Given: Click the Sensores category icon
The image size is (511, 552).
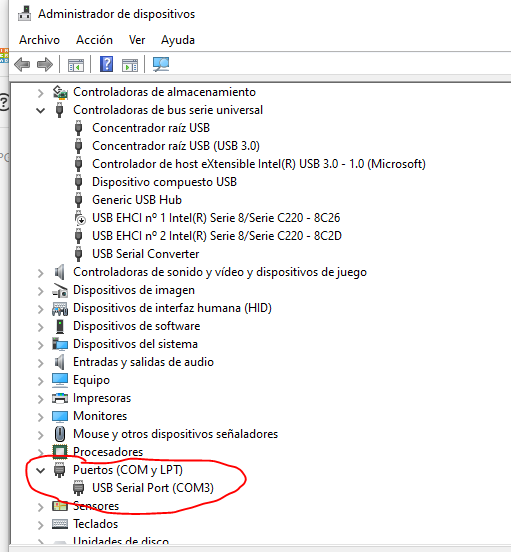Looking at the screenshot, I should point(60,506).
